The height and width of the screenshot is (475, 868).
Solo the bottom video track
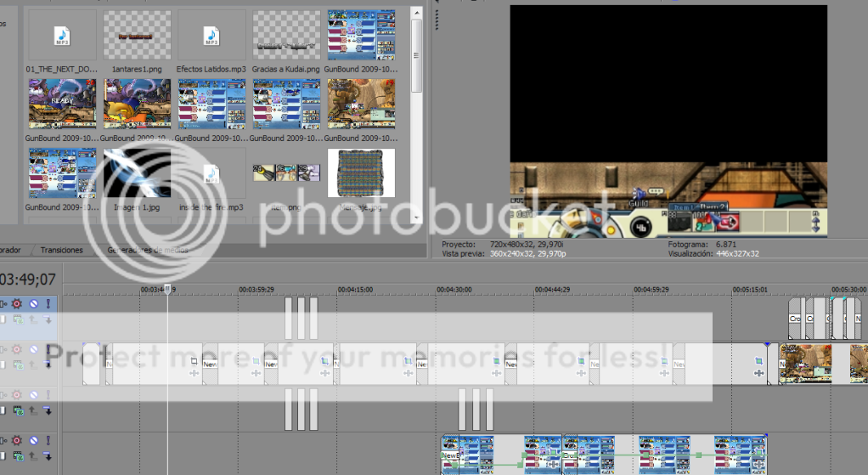tap(48, 441)
